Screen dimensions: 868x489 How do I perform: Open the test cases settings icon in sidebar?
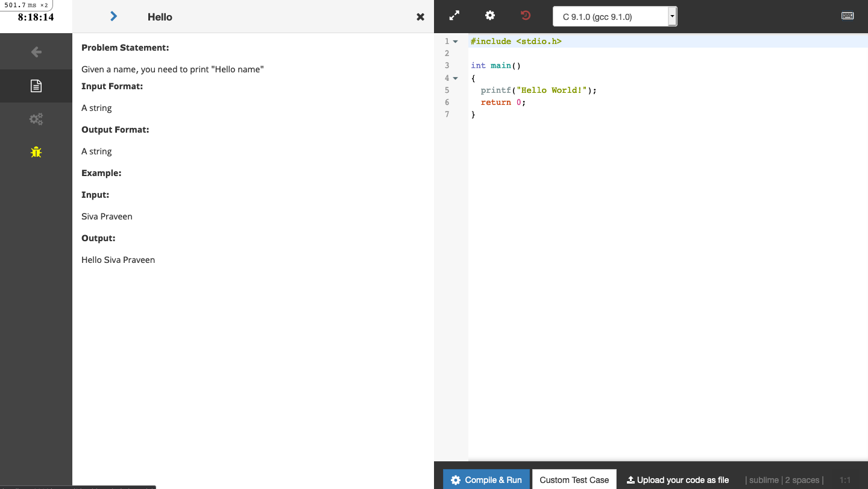click(x=36, y=119)
